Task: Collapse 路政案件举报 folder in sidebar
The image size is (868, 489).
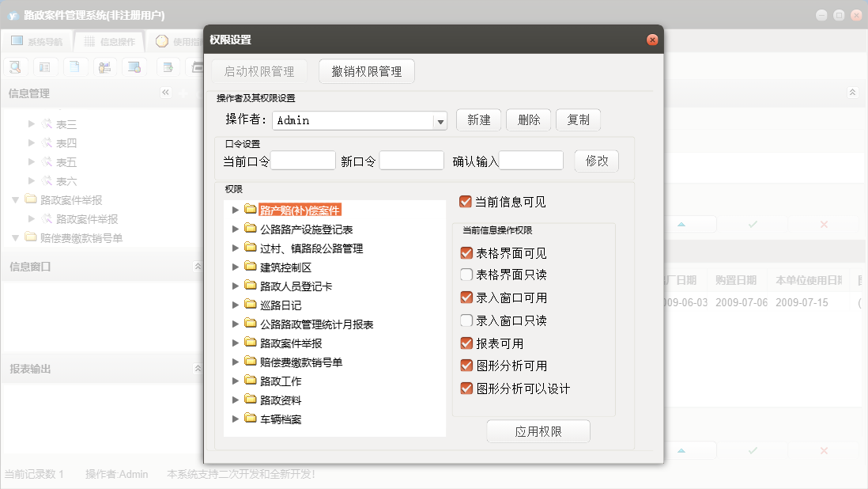Action: (x=16, y=200)
